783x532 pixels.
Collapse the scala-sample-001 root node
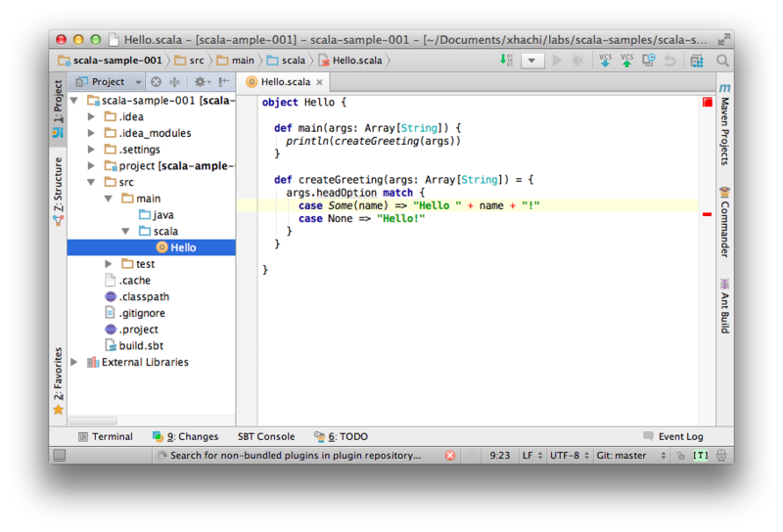point(74,101)
